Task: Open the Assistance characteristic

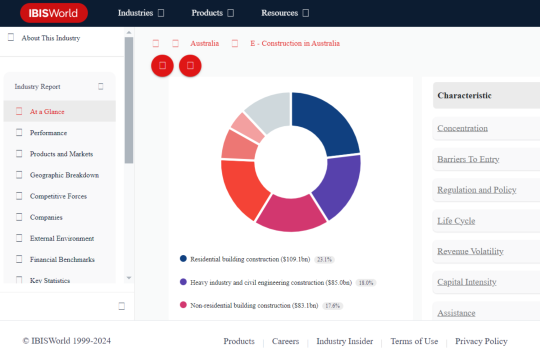Action: [x=456, y=313]
